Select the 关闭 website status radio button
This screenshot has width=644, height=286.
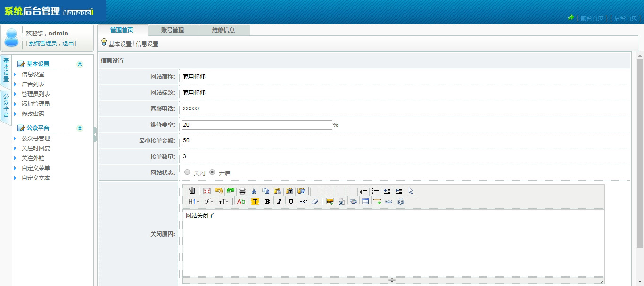pos(187,172)
